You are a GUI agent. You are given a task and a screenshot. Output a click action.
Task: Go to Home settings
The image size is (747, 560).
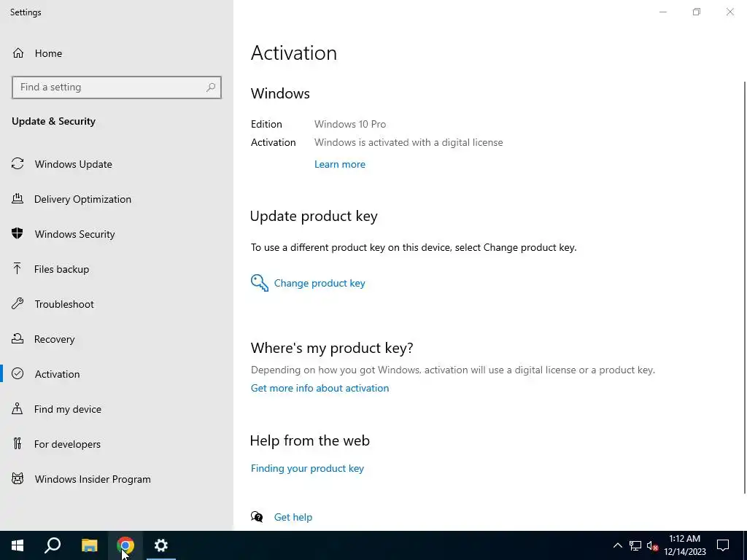(x=48, y=53)
